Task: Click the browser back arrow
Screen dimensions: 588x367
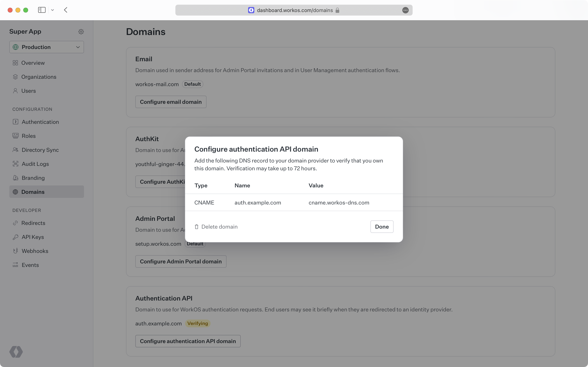Action: pyautogui.click(x=66, y=10)
